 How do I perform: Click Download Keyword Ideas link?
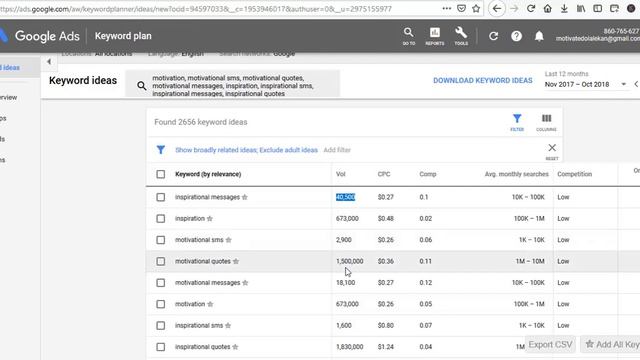pos(482,81)
